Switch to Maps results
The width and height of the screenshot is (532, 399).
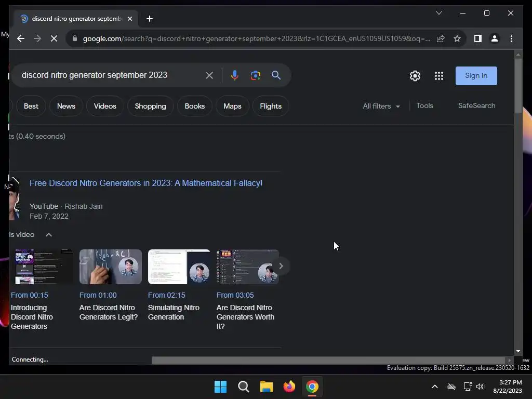[232, 106]
